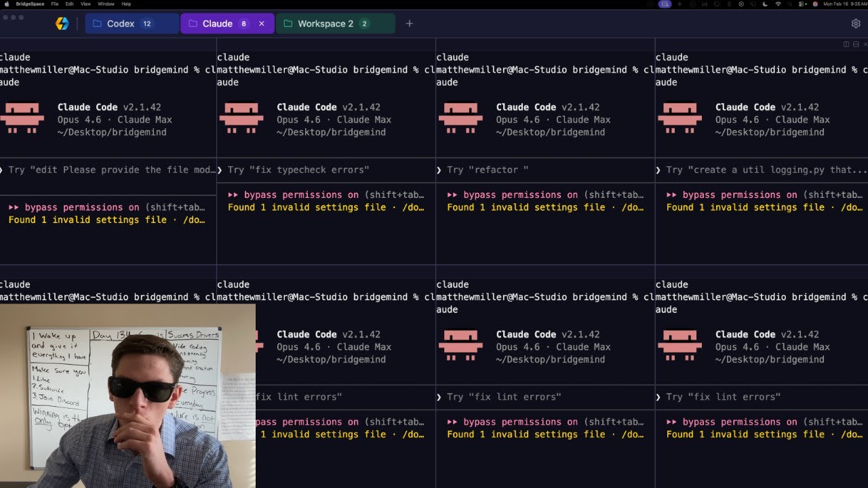Click "Found 1 invalid settings file" under typecheck prompt

[307, 207]
